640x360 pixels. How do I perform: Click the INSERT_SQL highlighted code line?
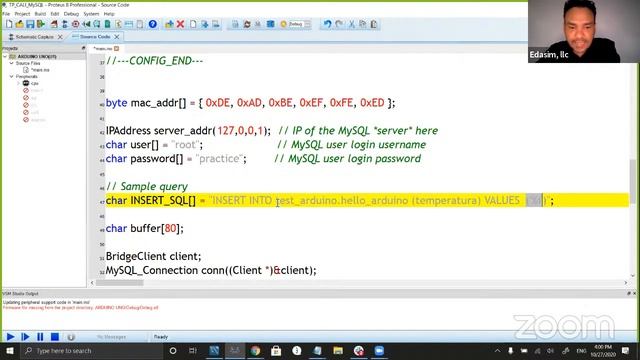(x=367, y=200)
